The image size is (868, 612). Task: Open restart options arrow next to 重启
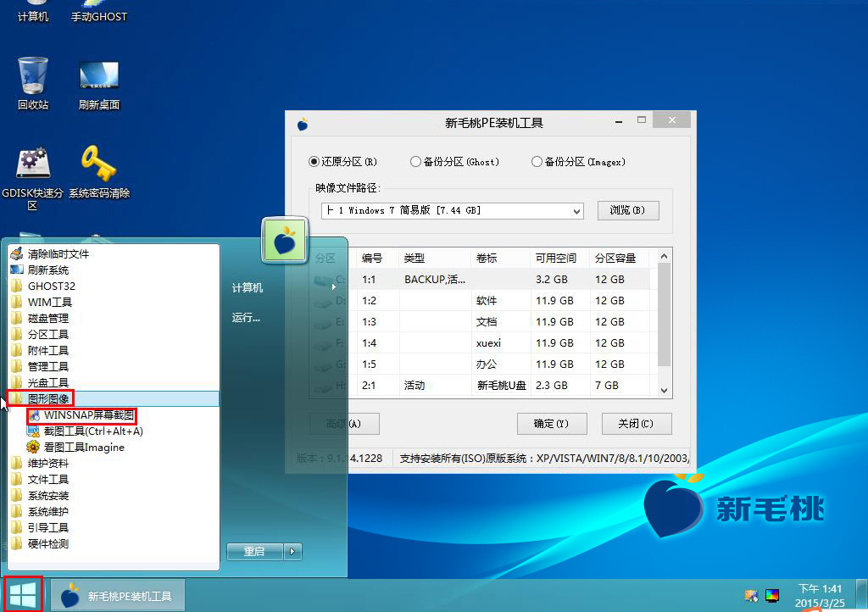coord(292,551)
